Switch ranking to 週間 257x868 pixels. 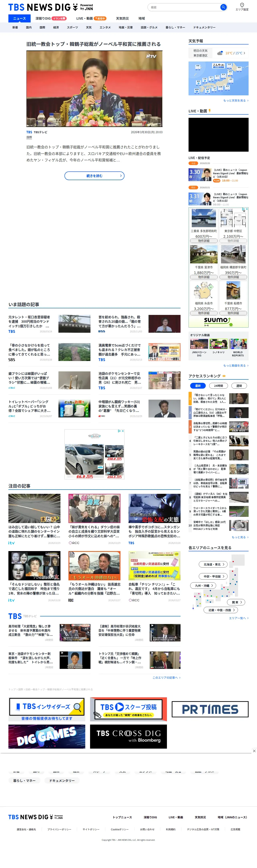[x=239, y=385]
